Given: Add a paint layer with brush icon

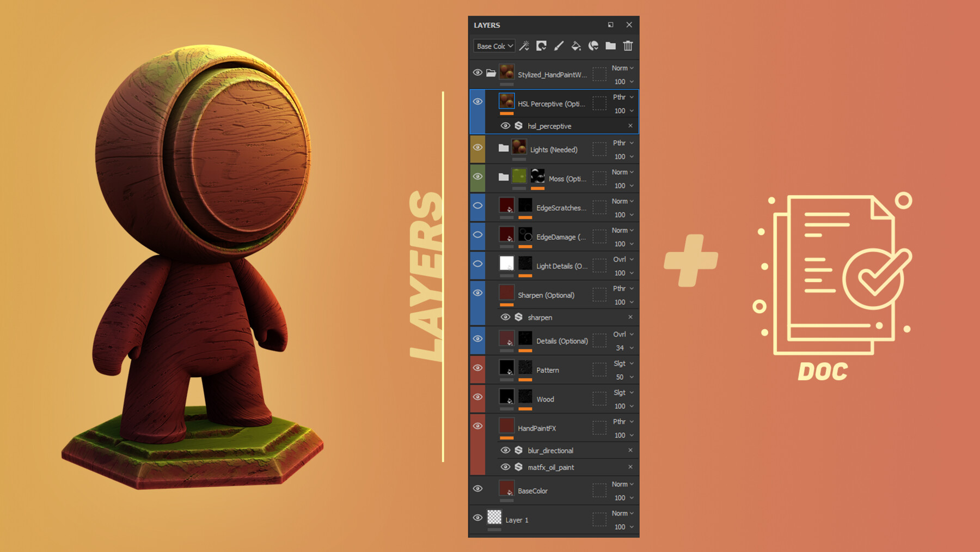Looking at the screenshot, I should pyautogui.click(x=559, y=46).
